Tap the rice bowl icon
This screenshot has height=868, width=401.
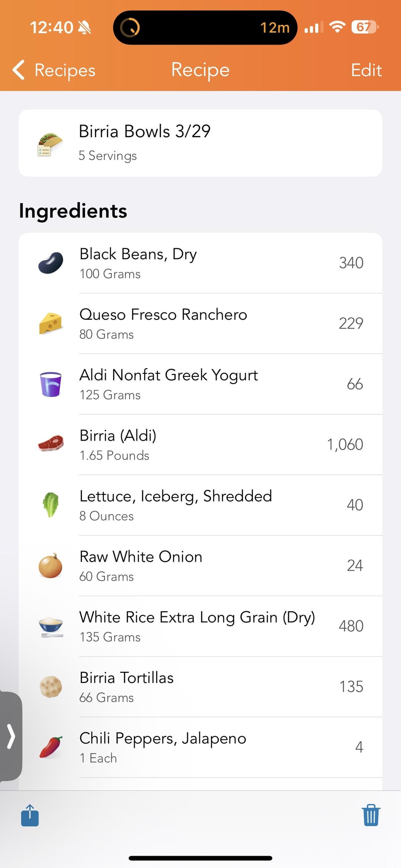click(51, 626)
